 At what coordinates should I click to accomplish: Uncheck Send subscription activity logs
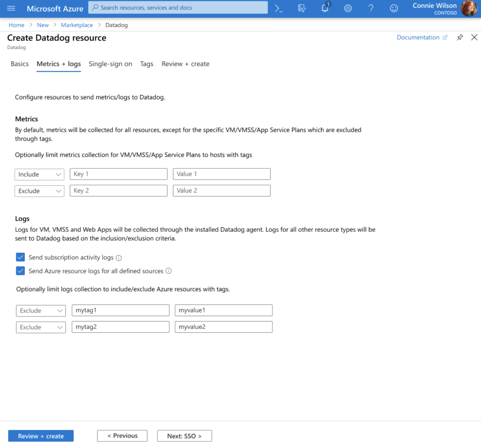(x=20, y=257)
